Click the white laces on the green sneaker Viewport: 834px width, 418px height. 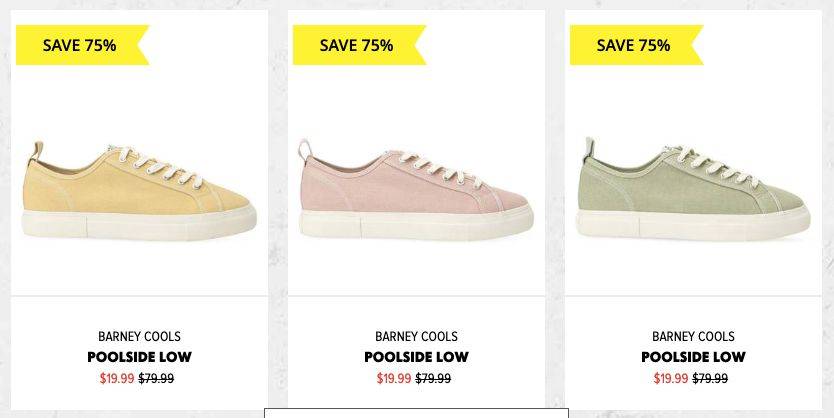(x=715, y=165)
